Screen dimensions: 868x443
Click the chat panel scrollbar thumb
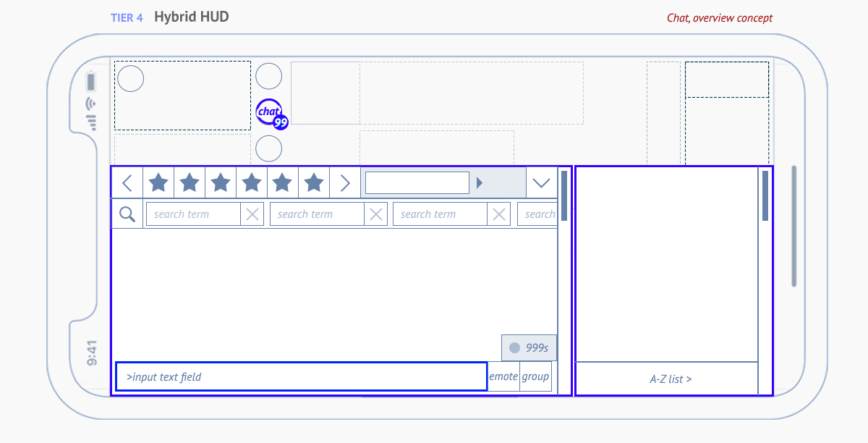(564, 195)
